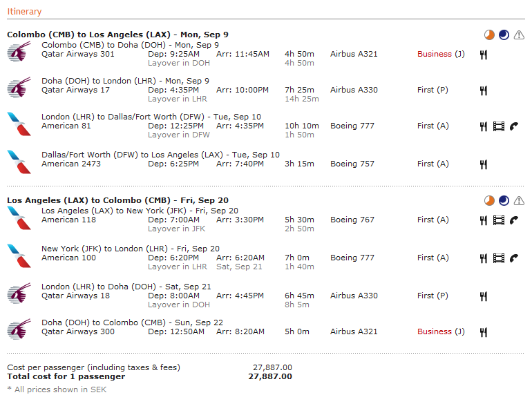
Task: Click the Los Angeles (LAX) to Colombo (CMB) header
Action: [x=117, y=200]
